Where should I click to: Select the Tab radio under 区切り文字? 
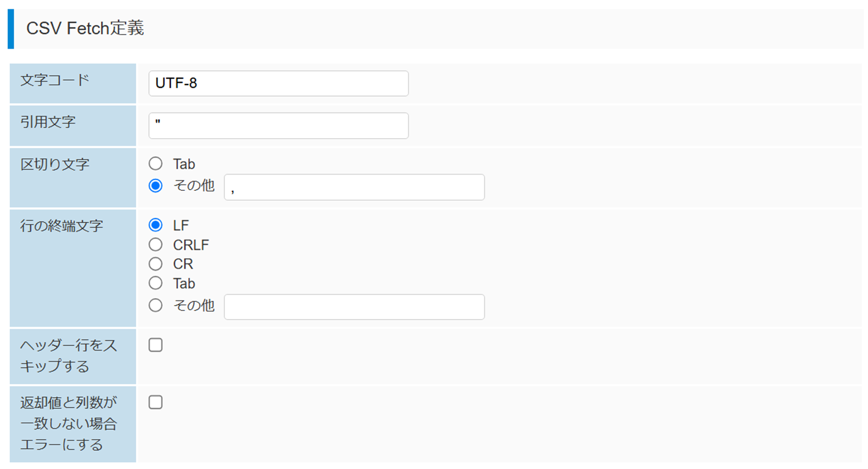pos(156,164)
